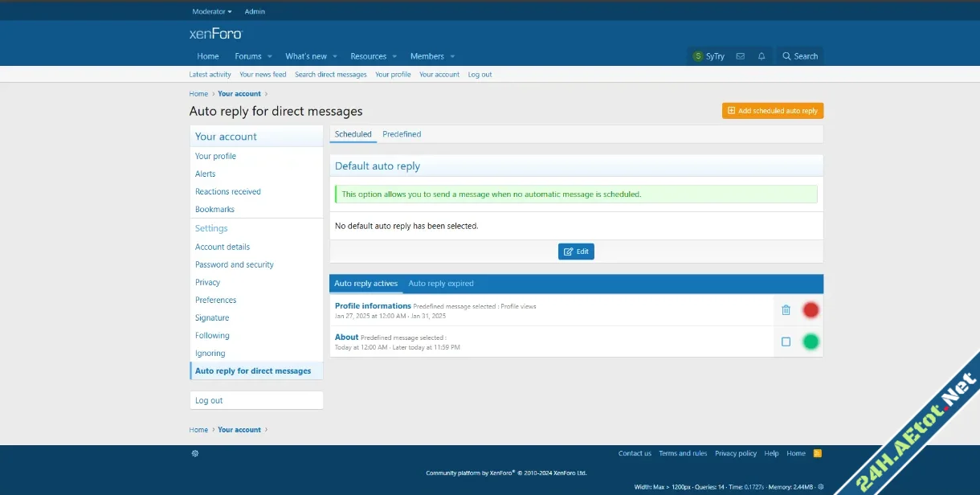980x495 pixels.
Task: Click the Add scheduled auto reply button
Action: [x=772, y=111]
